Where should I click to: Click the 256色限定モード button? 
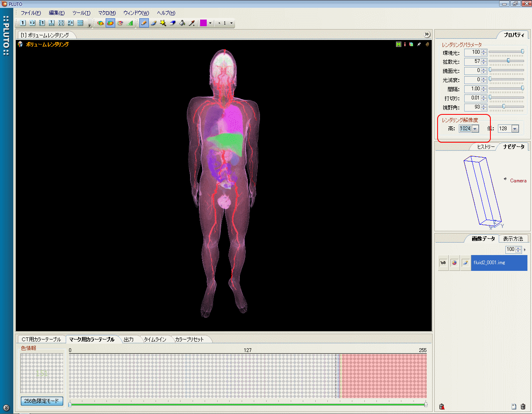[x=42, y=401]
